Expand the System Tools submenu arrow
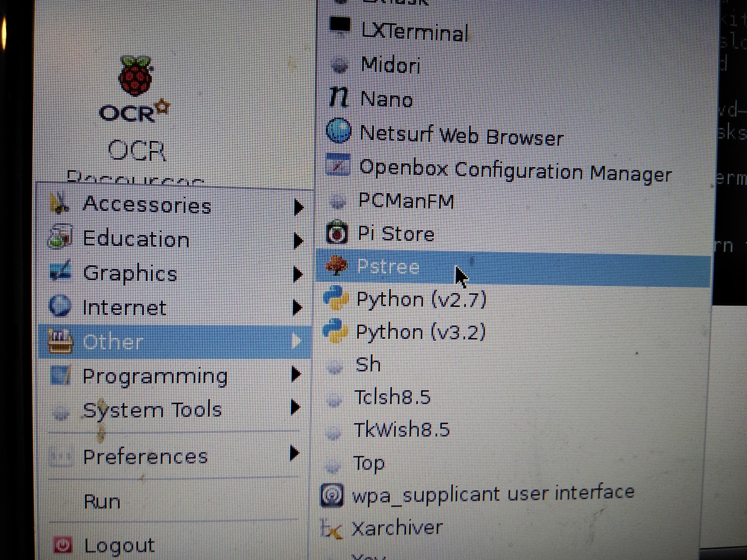 [295, 407]
